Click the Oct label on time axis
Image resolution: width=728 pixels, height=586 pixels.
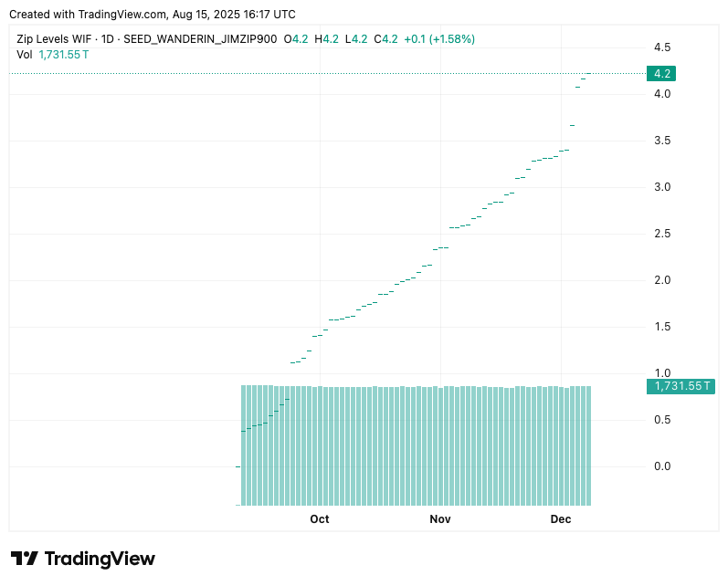319,519
